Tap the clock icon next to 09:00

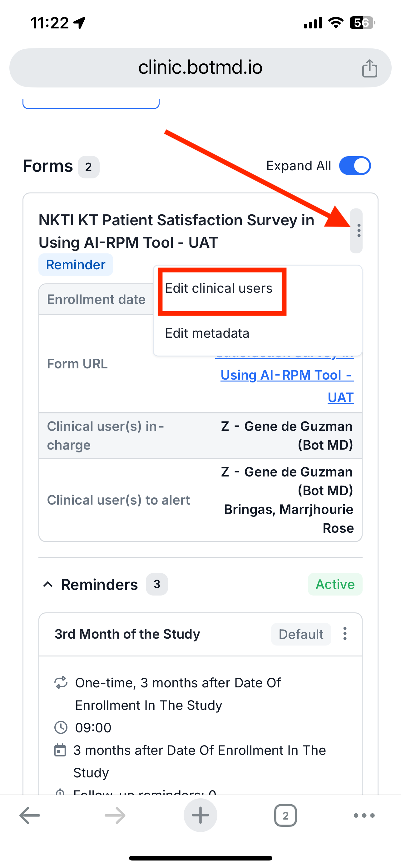coord(61,728)
